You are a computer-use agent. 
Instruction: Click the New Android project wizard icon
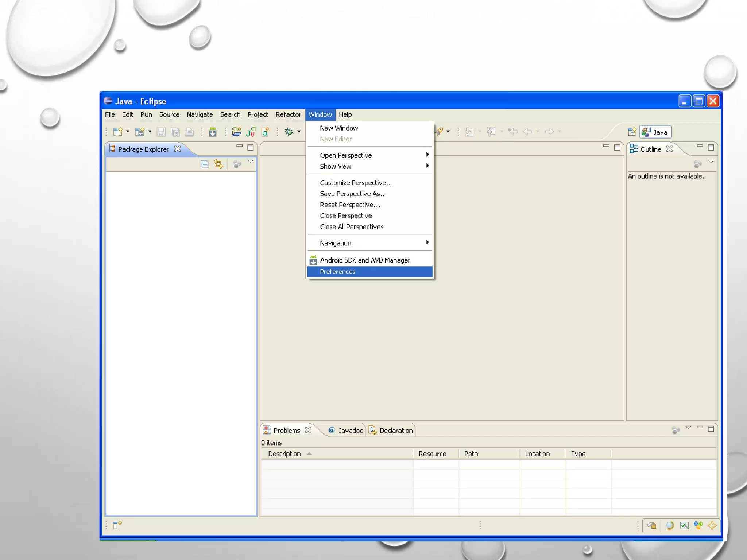point(139,132)
